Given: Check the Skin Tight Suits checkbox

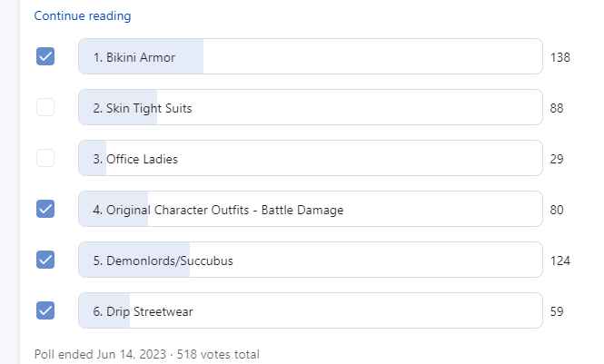Looking at the screenshot, I should tap(45, 107).
